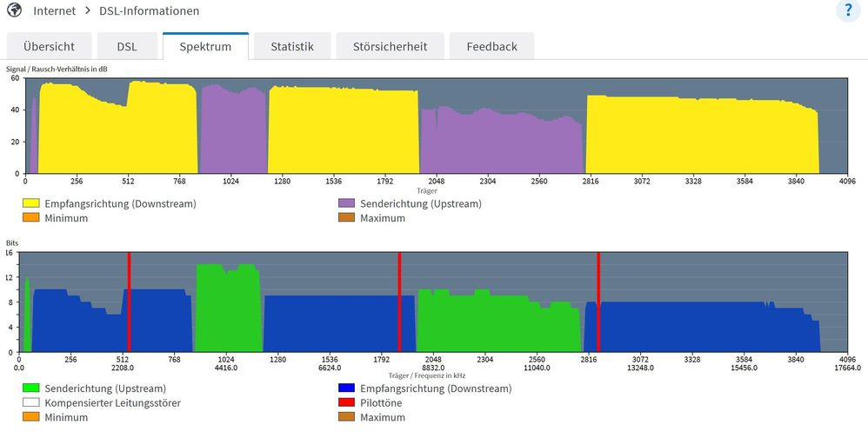
Task: Click the DSL-Informationen breadcrumb
Action: point(149,10)
